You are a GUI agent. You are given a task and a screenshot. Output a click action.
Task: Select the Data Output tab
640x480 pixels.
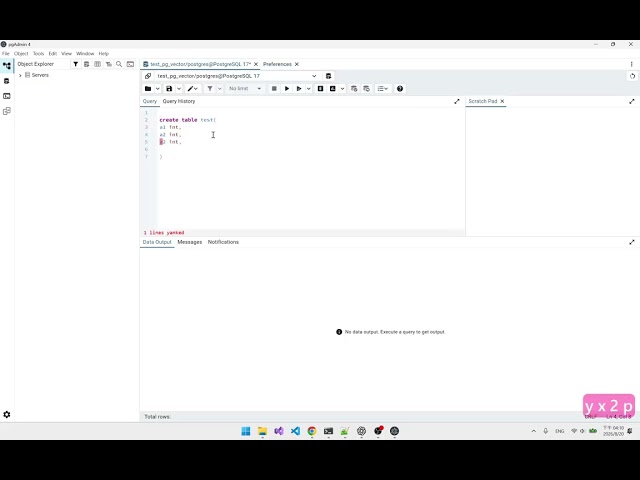(157, 242)
